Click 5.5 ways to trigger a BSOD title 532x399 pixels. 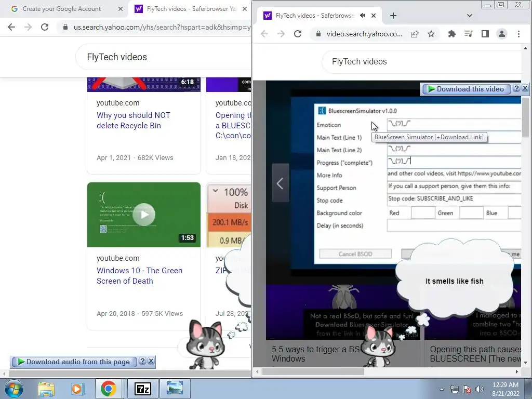pos(315,354)
